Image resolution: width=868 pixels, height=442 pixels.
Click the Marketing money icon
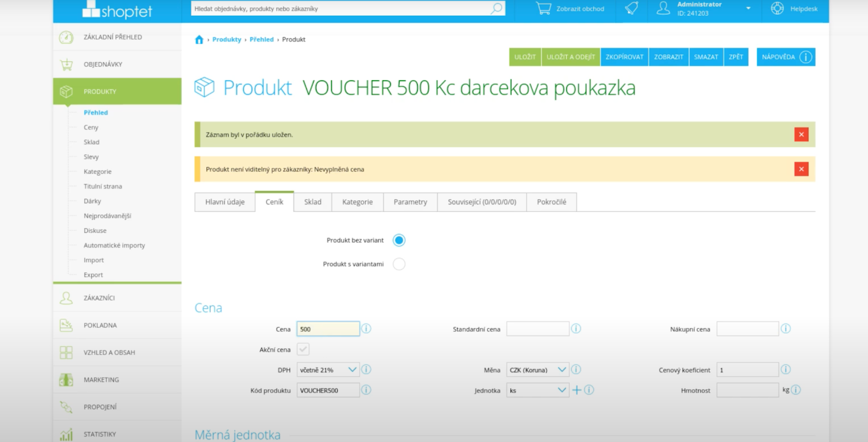(x=66, y=380)
